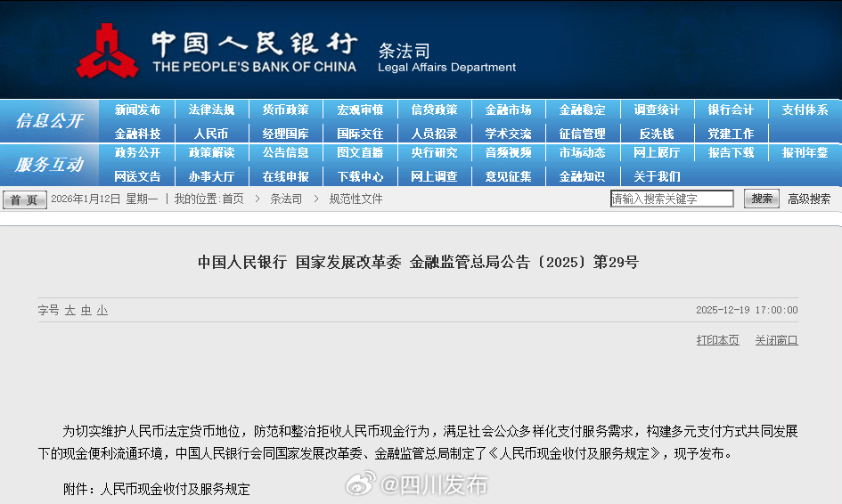Viewport: 842px width, 504px height.
Task: Open 央行研究 section
Action: pos(434,153)
